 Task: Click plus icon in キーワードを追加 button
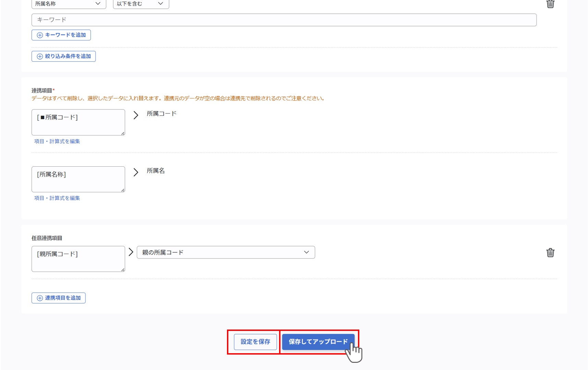tap(40, 35)
